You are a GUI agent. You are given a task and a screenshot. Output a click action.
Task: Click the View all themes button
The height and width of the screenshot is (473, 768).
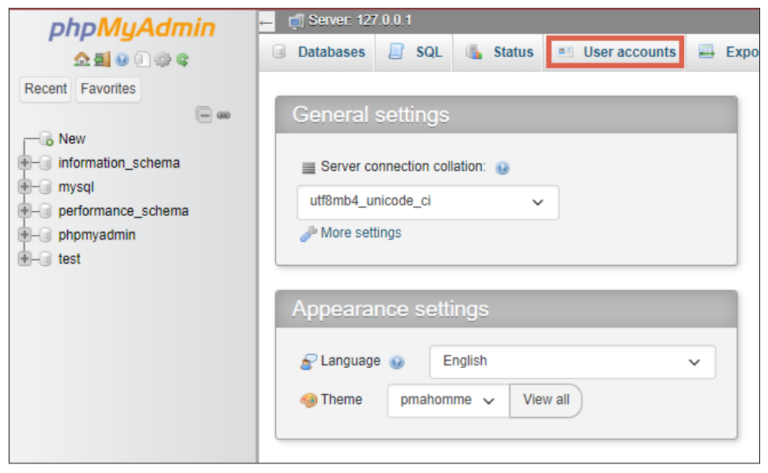pyautogui.click(x=546, y=400)
